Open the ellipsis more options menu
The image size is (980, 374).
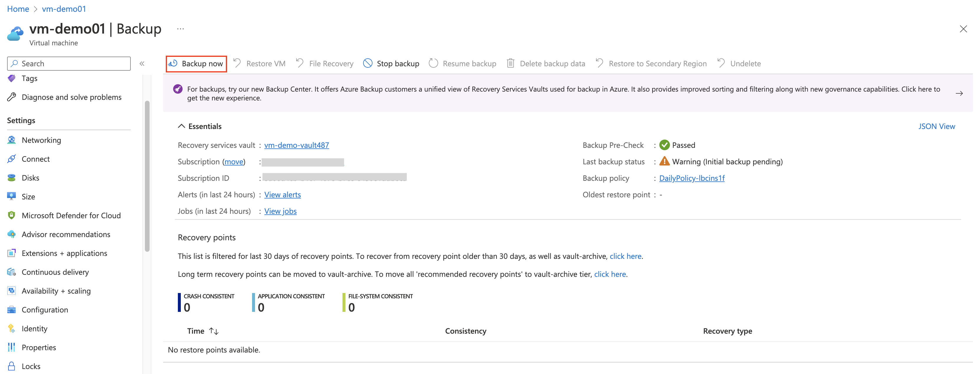180,29
